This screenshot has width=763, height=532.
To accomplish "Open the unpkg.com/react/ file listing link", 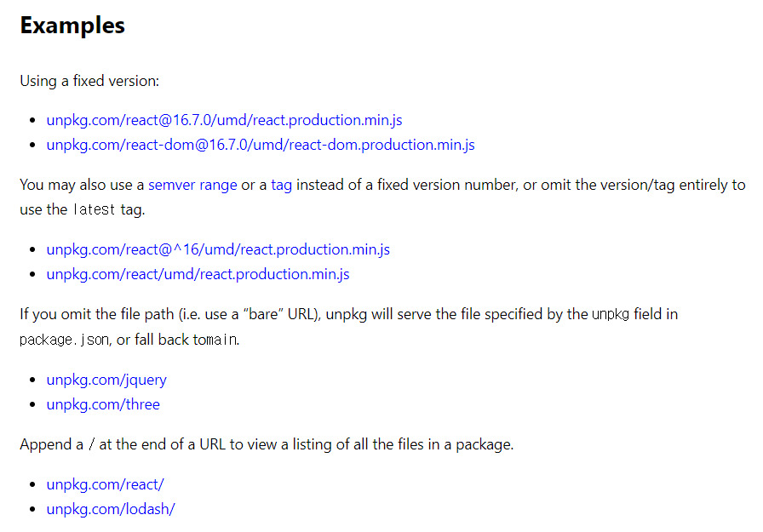I will (105, 484).
